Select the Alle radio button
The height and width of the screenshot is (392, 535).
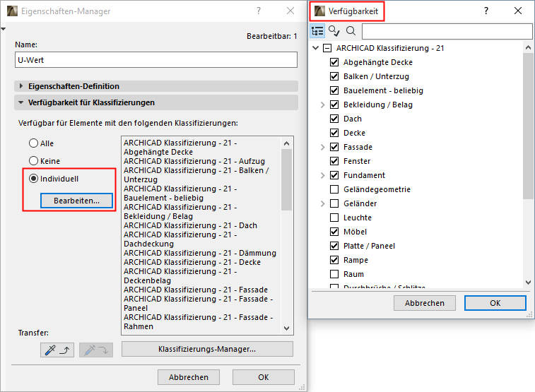33,143
